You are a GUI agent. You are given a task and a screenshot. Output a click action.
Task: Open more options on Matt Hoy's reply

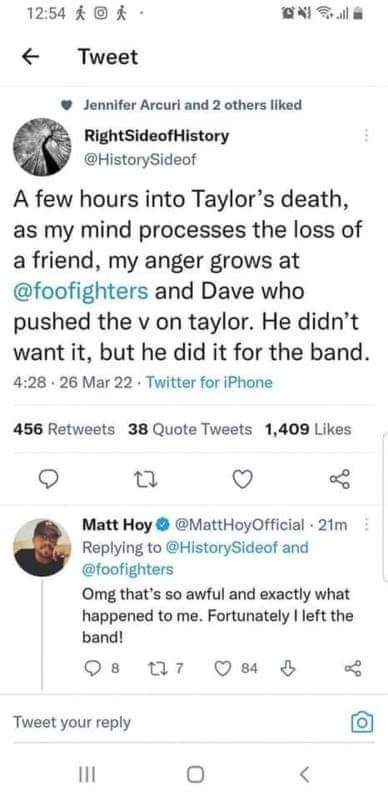pos(366,525)
